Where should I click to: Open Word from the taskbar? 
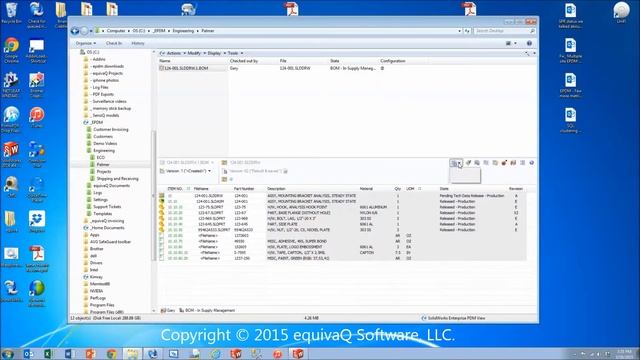[68, 354]
